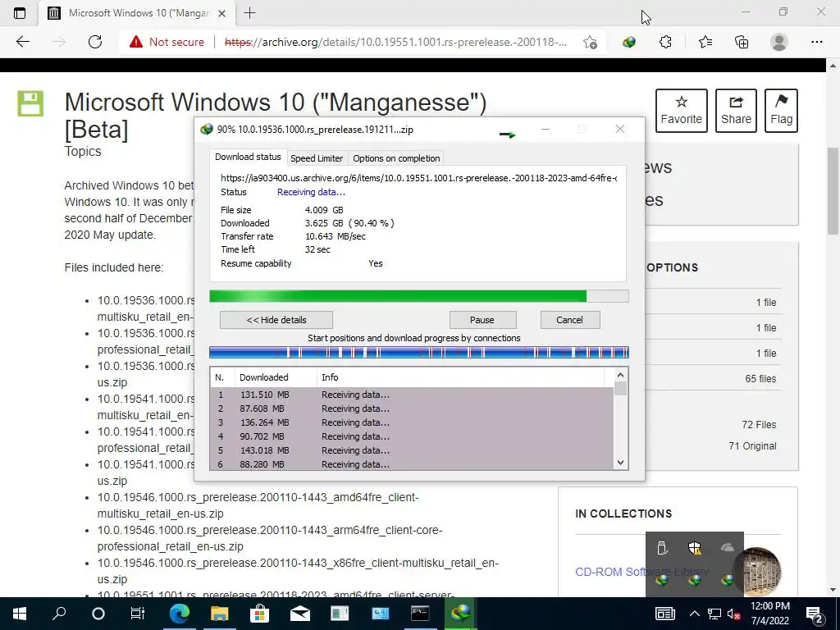Click the connections progress segment bar
The width and height of the screenshot is (840, 630).
(419, 352)
